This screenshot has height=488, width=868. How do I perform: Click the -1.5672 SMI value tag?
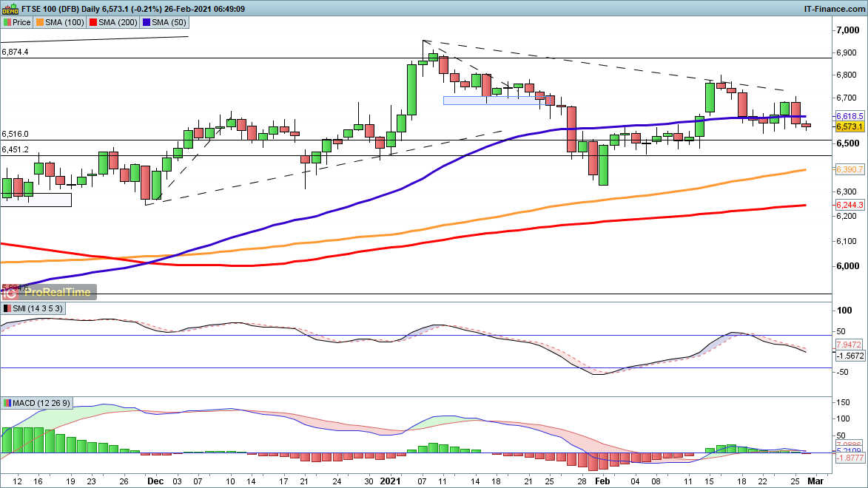(x=850, y=356)
